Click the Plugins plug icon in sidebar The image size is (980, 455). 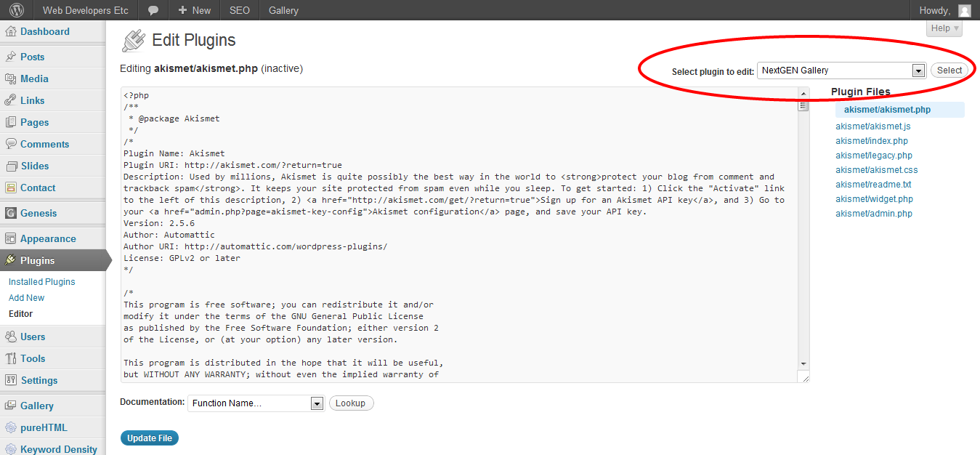10,260
